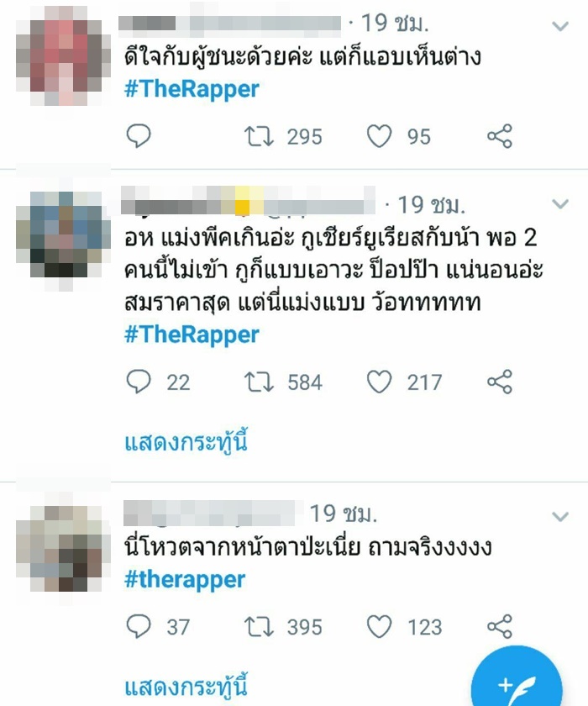Share the first tweet via share icon
The height and width of the screenshot is (706, 588).
click(x=500, y=136)
